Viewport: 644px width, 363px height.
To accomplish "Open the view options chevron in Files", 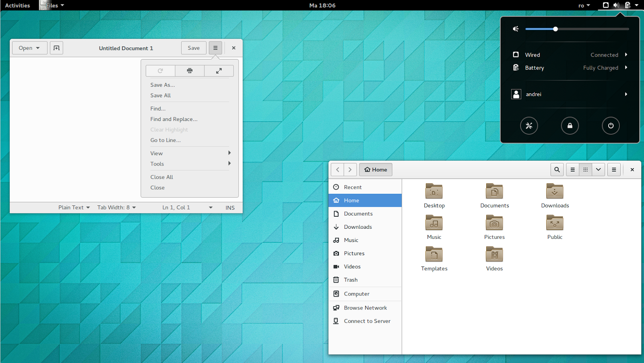I will [x=598, y=169].
